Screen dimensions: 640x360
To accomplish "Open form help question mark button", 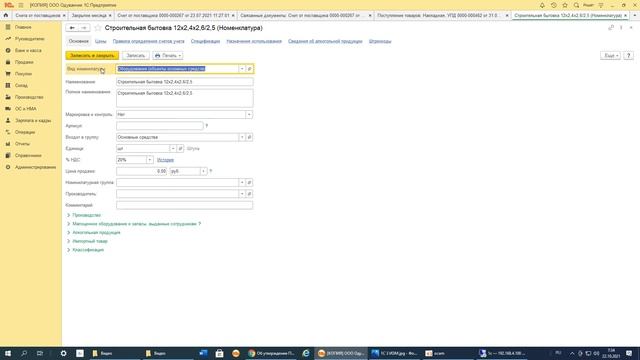I will (629, 56).
